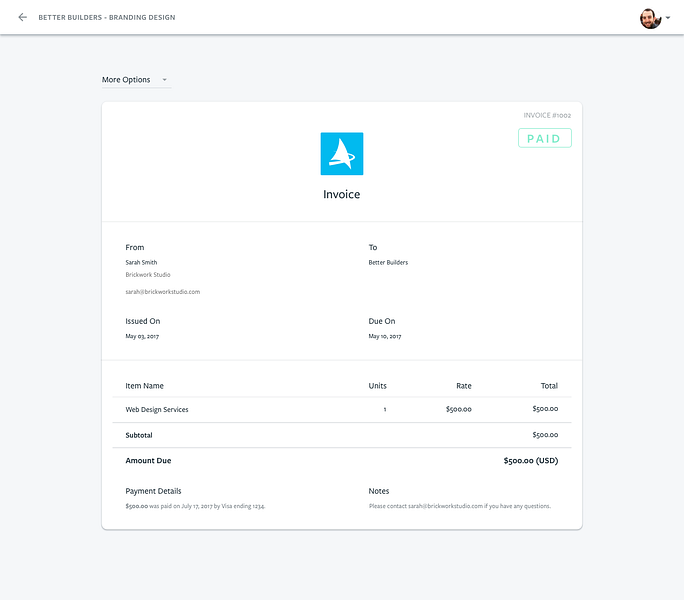The height and width of the screenshot is (600, 684).
Task: Click the Item Name column header
Action: (144, 386)
